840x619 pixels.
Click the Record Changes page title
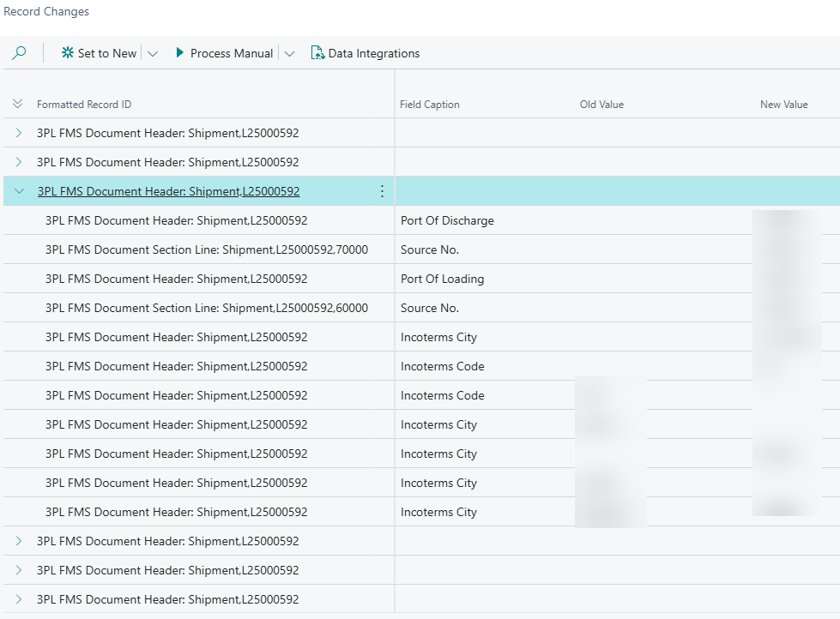coord(46,11)
